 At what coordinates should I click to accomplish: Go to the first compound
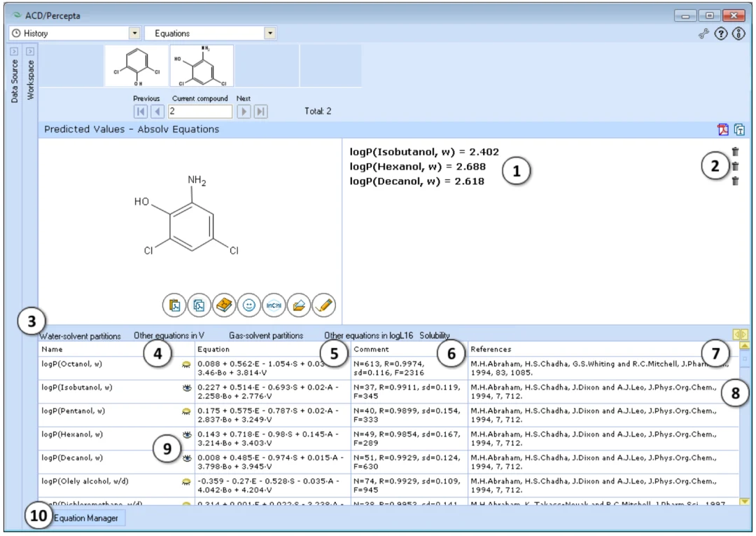pyautogui.click(x=141, y=111)
